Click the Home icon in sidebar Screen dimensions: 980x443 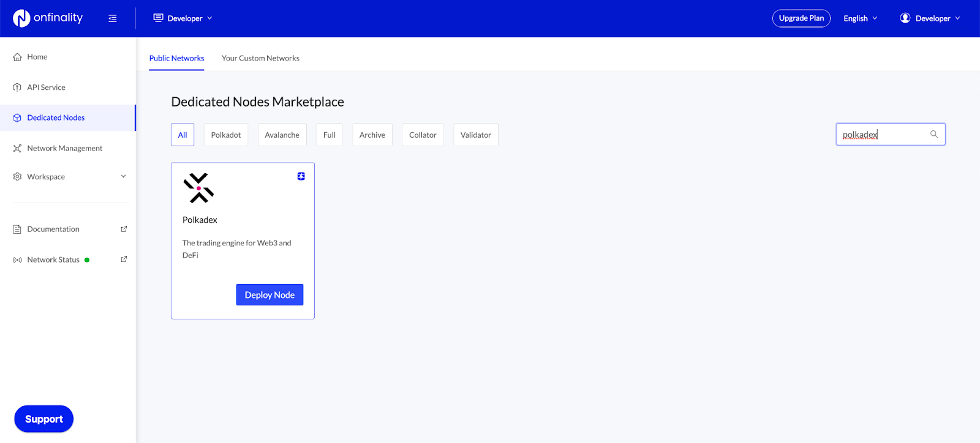click(17, 57)
